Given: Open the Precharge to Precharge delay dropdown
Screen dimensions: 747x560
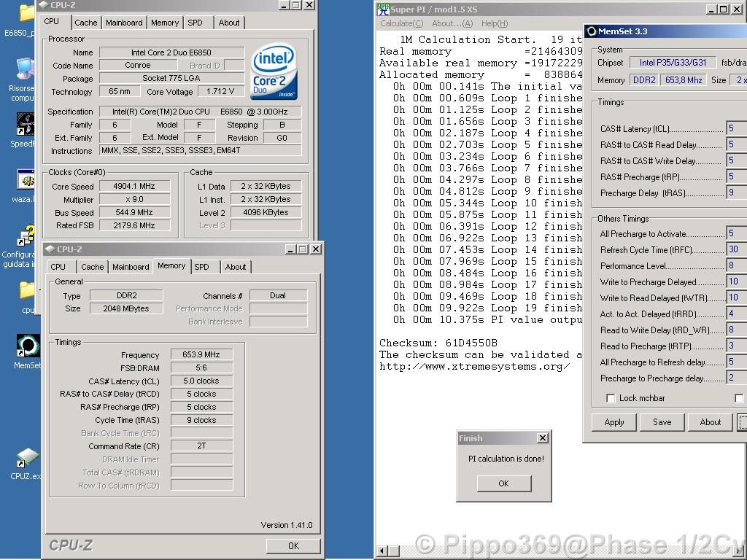Looking at the screenshot, I should (737, 378).
